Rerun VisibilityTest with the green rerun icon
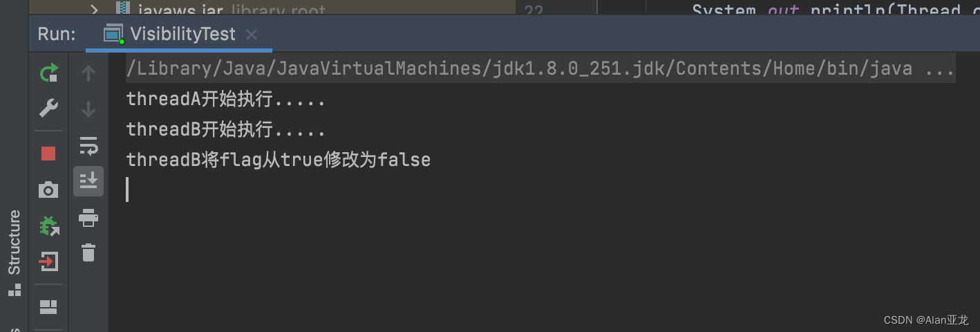 48,73
